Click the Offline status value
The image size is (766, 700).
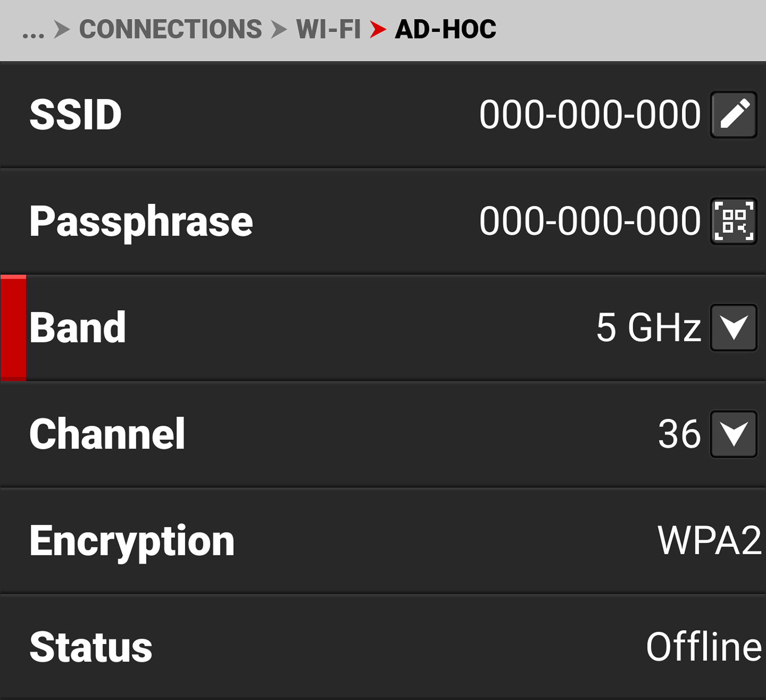[704, 646]
